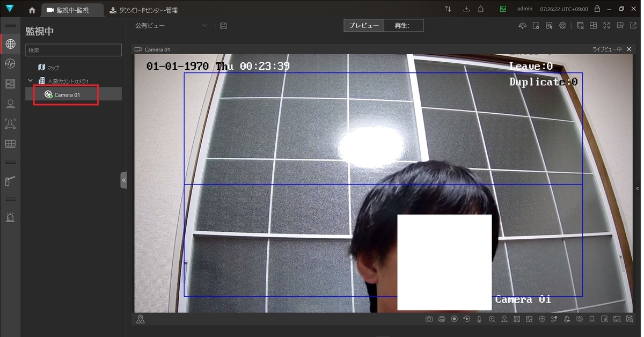Switch to the 再生 playback mode

click(404, 25)
